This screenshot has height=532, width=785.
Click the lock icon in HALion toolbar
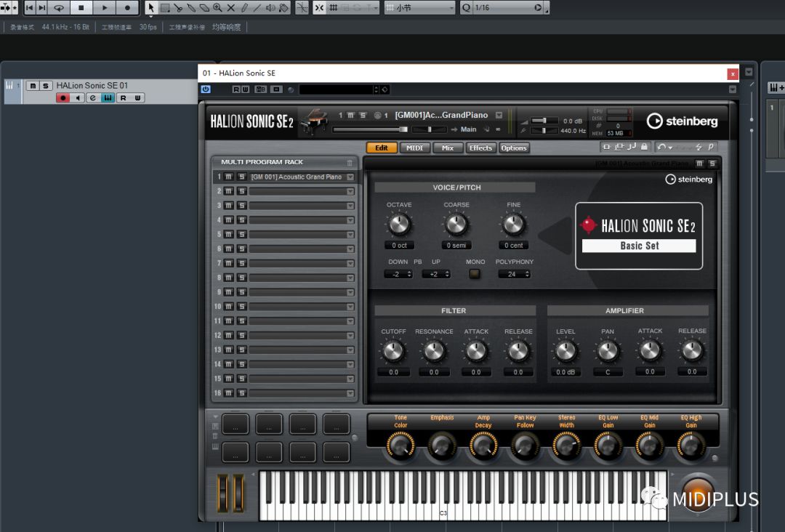[644, 147]
